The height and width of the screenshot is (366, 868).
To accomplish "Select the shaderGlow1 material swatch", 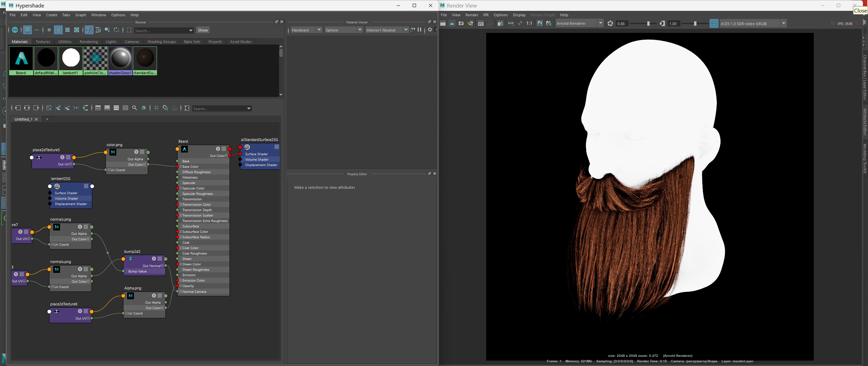I will (120, 61).
